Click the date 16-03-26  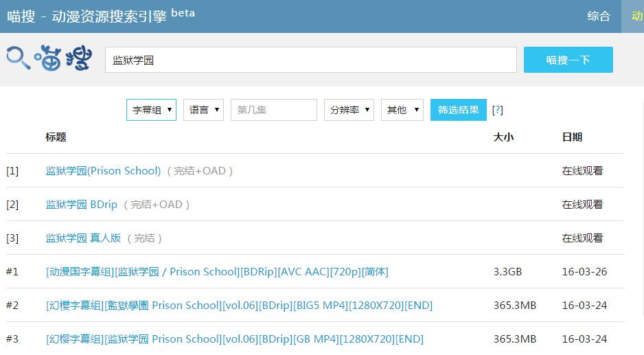pos(584,272)
